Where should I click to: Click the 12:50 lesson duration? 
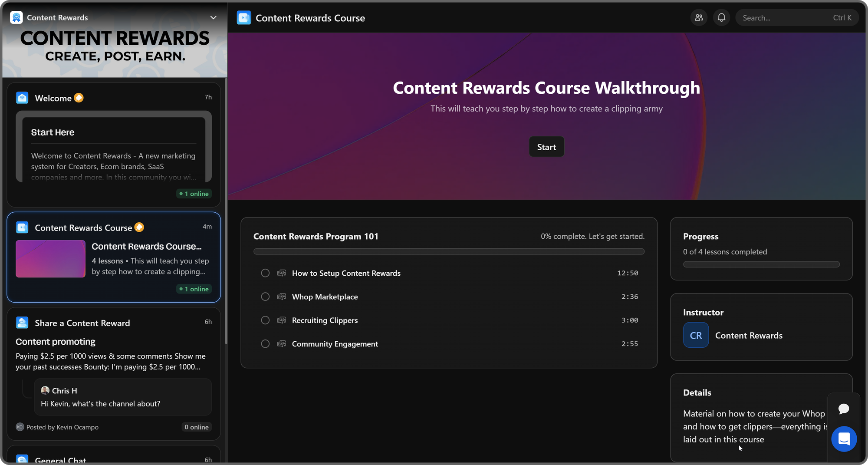(628, 273)
